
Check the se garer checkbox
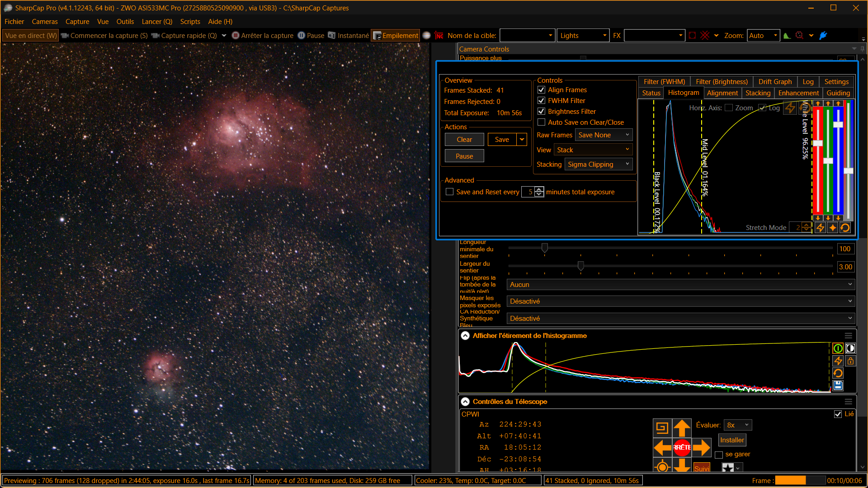point(719,455)
